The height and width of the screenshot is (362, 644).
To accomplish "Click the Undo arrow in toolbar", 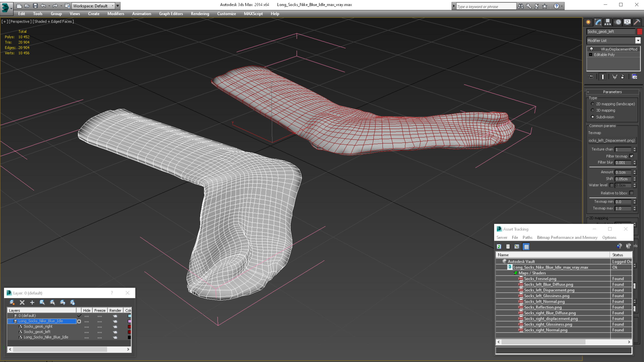I will 43,6.
